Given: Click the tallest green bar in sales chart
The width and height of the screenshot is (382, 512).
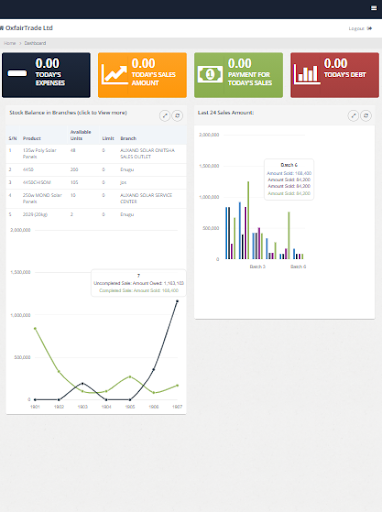Looking at the screenshot, I should tap(248, 220).
